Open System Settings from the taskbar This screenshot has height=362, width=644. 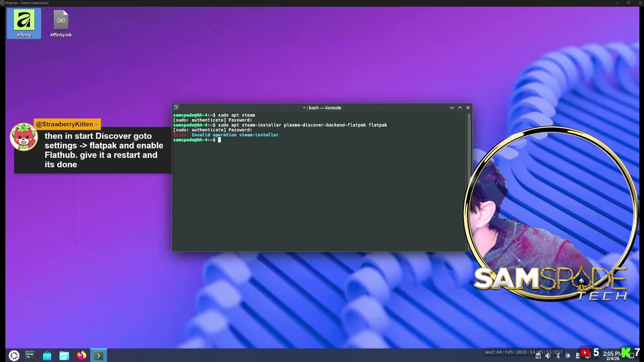pyautogui.click(x=30, y=355)
